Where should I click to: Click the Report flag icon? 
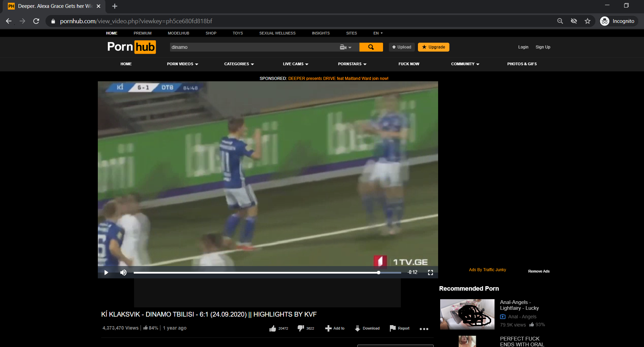pos(393,329)
